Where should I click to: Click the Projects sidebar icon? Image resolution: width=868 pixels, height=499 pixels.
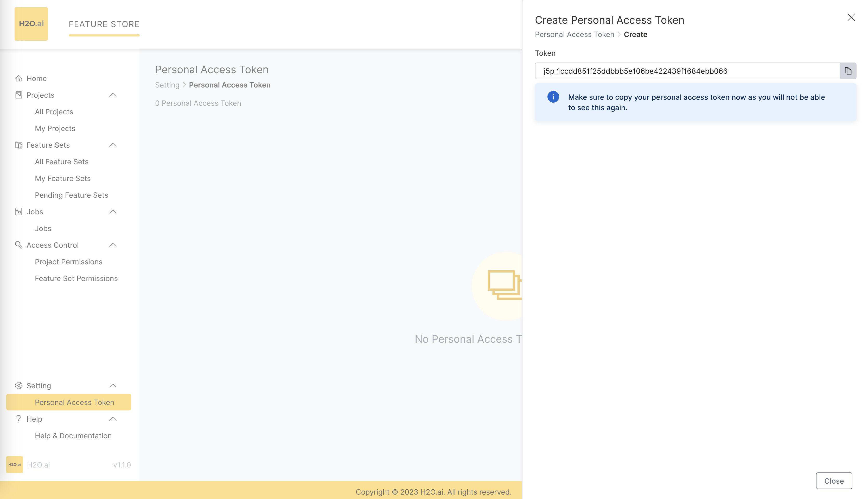pos(19,95)
